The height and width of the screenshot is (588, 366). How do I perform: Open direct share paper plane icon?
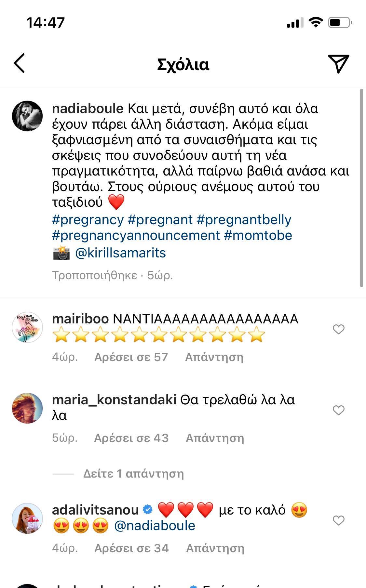tap(338, 63)
